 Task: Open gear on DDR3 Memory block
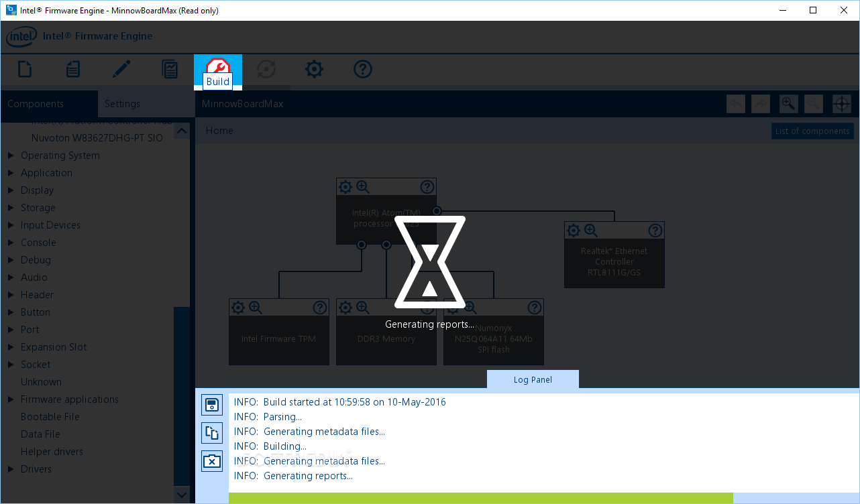(x=345, y=308)
